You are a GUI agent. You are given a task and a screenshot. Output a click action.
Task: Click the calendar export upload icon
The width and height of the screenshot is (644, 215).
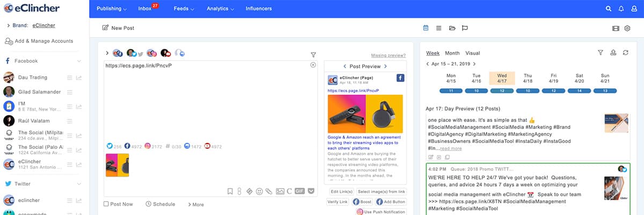tap(613, 53)
